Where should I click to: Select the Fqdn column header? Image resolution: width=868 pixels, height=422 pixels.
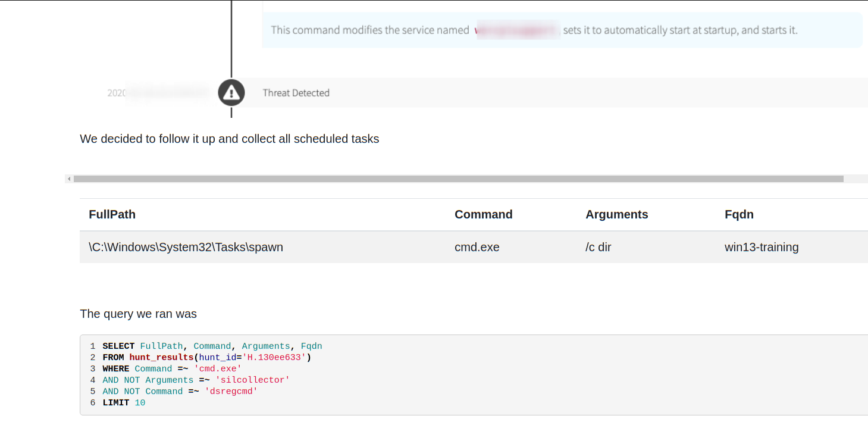pos(739,215)
